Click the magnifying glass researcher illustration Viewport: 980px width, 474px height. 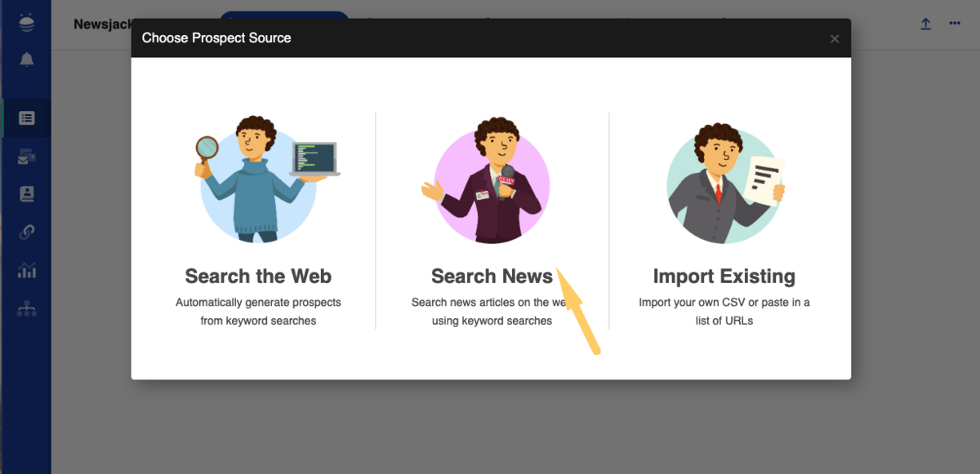click(x=260, y=179)
